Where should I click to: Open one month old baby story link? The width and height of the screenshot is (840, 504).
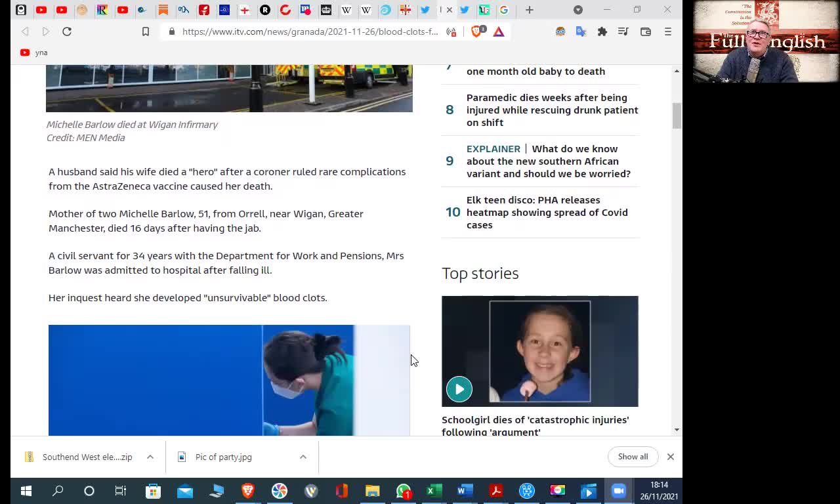(535, 71)
